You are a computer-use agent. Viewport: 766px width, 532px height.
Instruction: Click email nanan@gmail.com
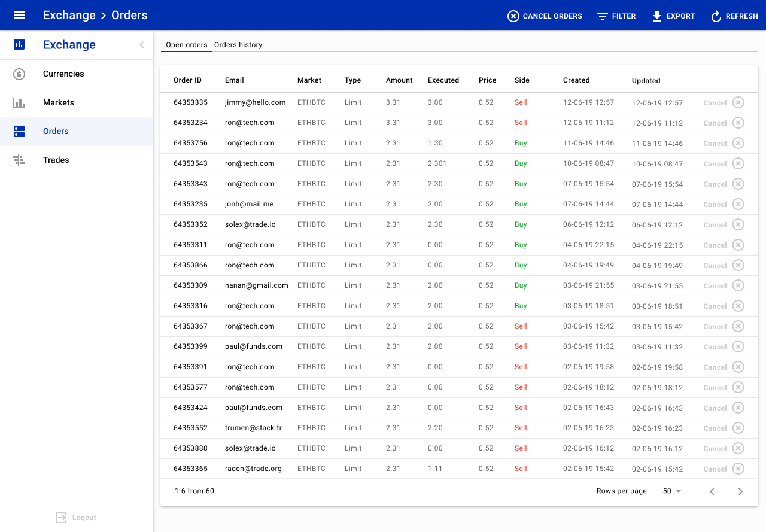257,285
